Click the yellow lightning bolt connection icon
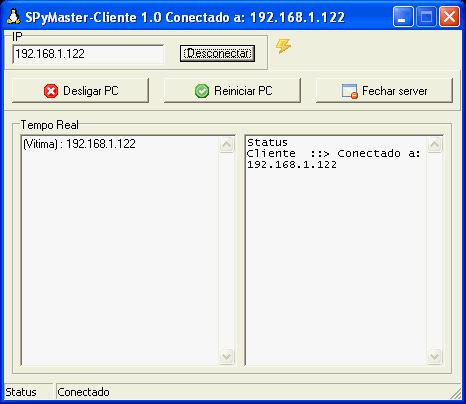The height and width of the screenshot is (404, 466). pos(283,46)
